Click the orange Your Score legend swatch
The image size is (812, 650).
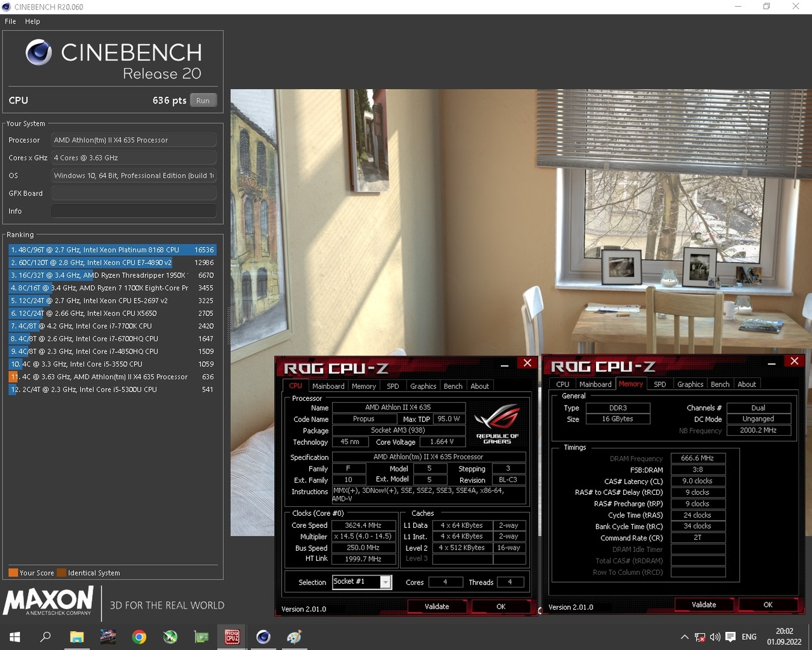point(13,573)
